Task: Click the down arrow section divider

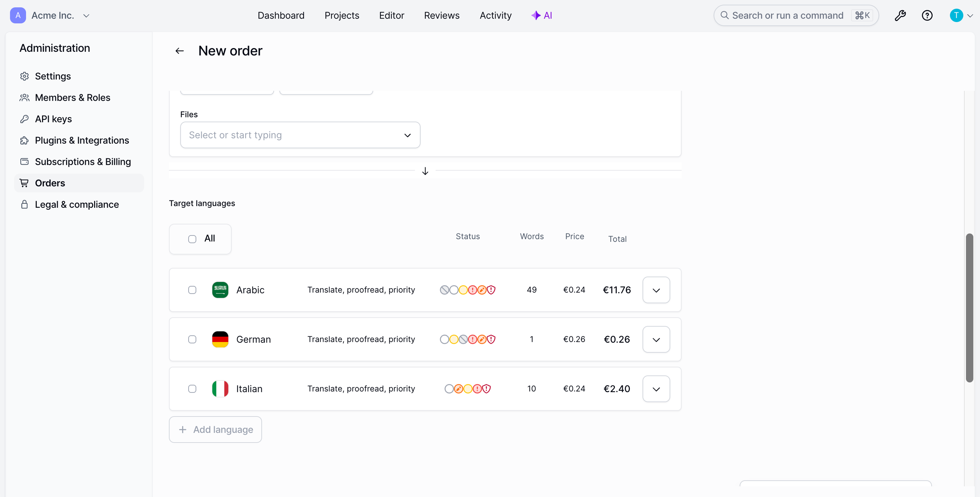Action: click(x=425, y=171)
